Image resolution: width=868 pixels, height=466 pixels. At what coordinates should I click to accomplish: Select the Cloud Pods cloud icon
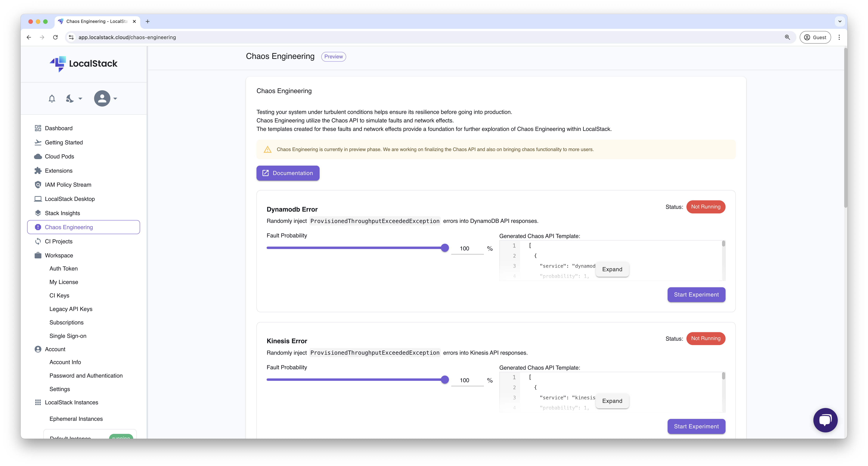tap(38, 156)
